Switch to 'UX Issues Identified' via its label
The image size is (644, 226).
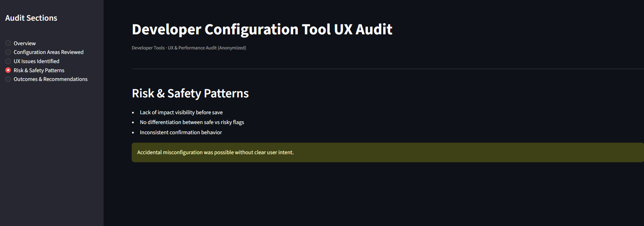[x=37, y=61]
